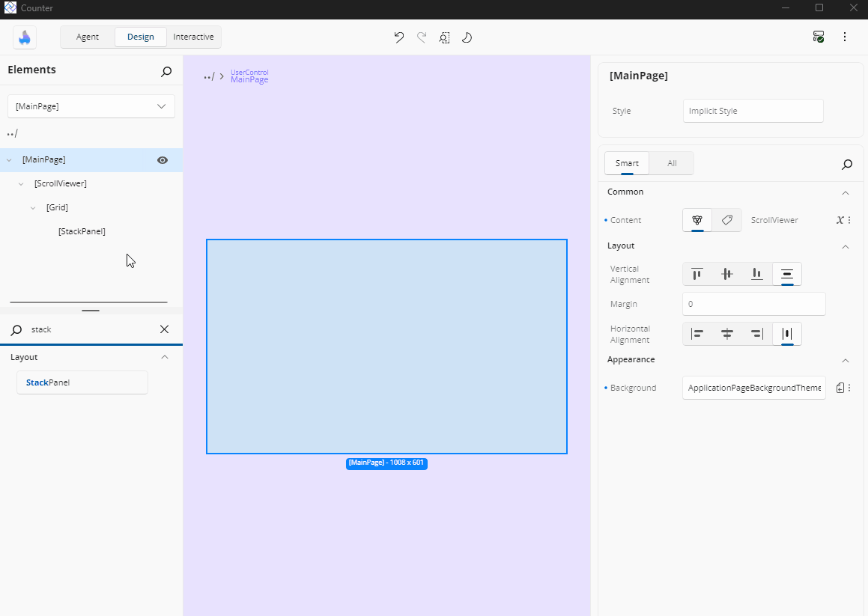
Task: Click the element picker icon in the toolbar
Action: click(x=444, y=37)
